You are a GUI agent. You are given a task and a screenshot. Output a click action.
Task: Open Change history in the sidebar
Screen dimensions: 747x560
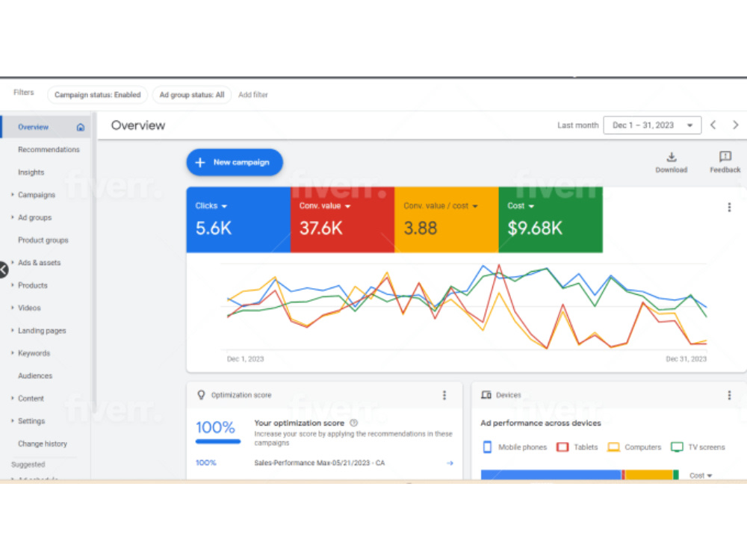pyautogui.click(x=43, y=444)
